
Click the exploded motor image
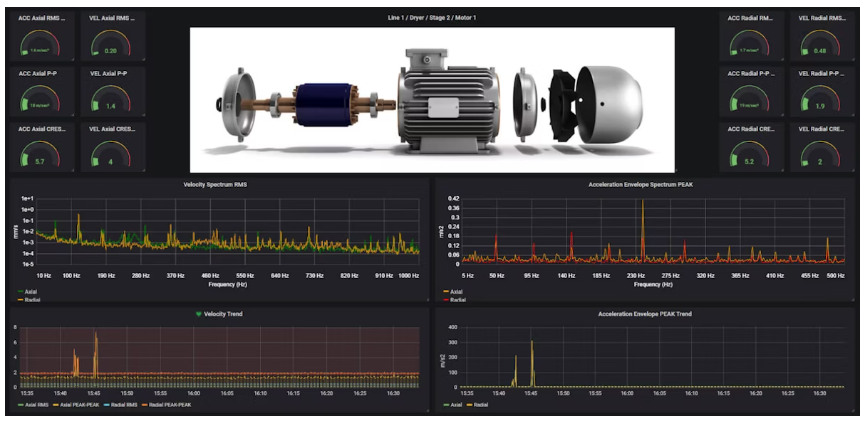(x=432, y=98)
